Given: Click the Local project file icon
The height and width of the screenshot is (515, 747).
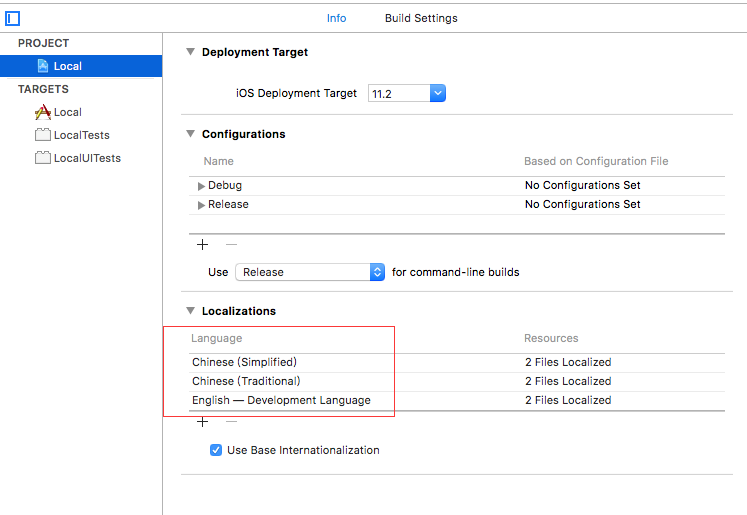Looking at the screenshot, I should pyautogui.click(x=43, y=66).
